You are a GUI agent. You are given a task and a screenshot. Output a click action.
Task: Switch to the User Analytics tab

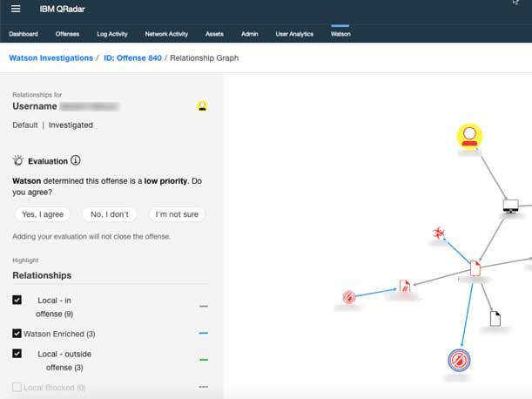click(x=294, y=34)
